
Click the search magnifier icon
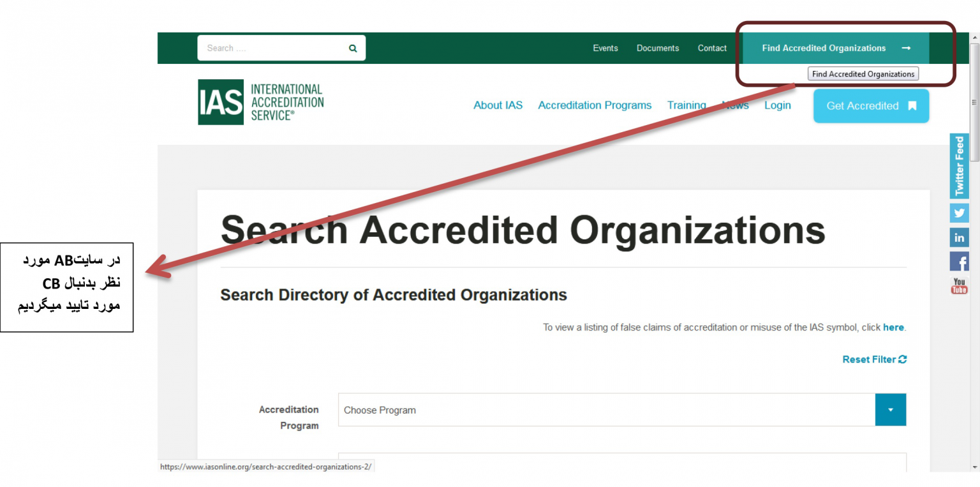(353, 49)
